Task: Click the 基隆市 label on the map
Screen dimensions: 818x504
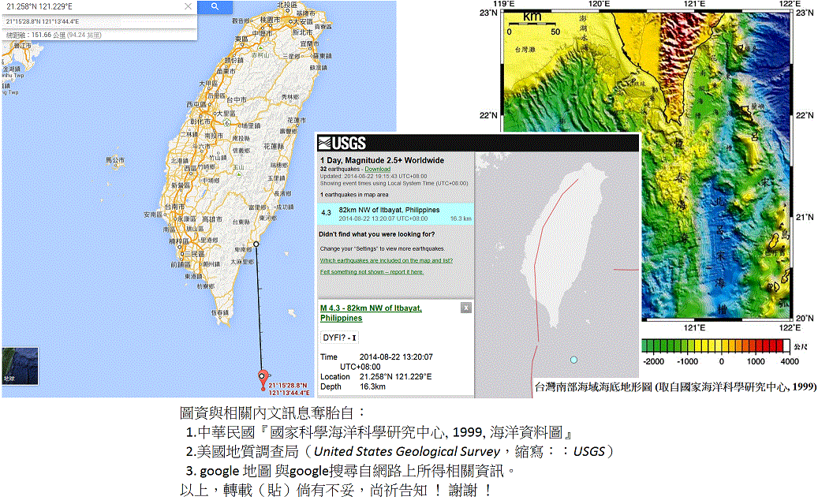Action: 306,13
